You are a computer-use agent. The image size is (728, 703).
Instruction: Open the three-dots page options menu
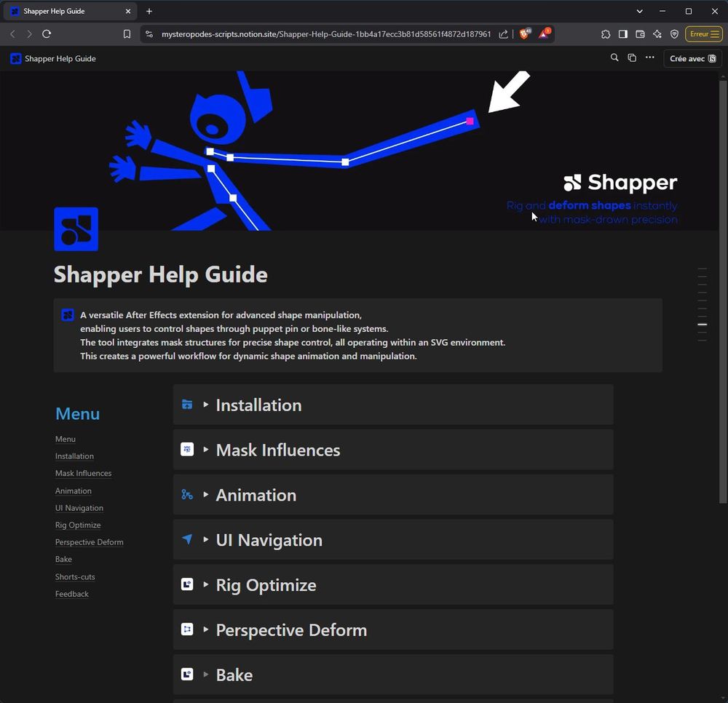[649, 57]
